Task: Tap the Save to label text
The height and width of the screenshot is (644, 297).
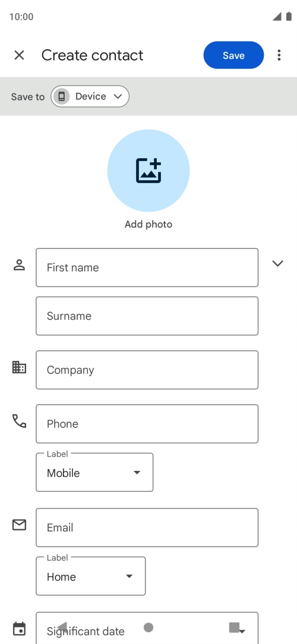Action: coord(27,97)
